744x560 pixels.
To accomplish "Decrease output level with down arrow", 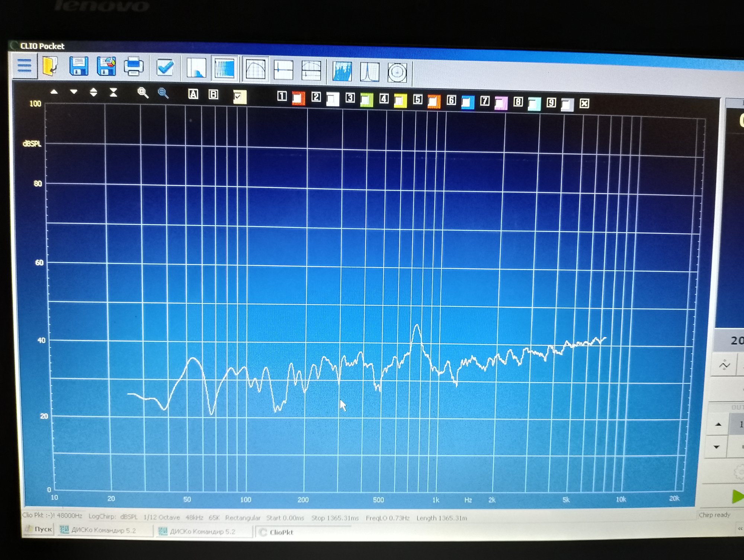I will pos(717,447).
